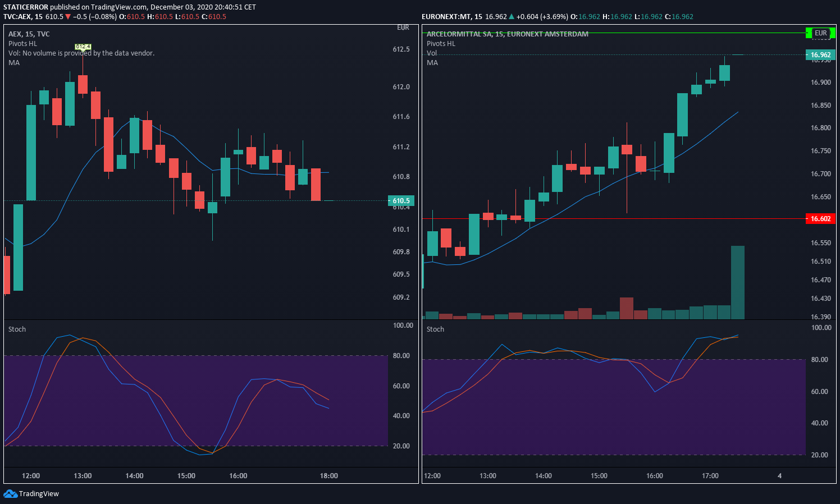Click the tallest volume bar in MT chart
Screen dimensions: 840x504
pyautogui.click(x=738, y=282)
